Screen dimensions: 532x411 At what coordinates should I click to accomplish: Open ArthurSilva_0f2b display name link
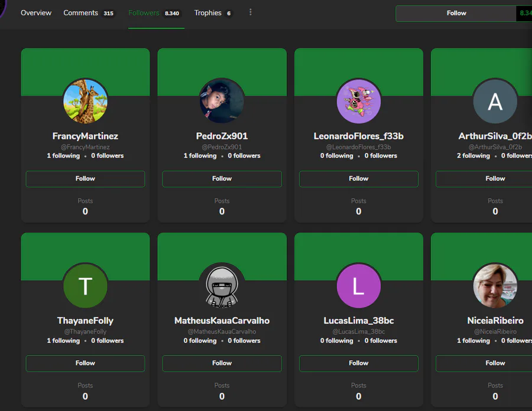coord(495,136)
